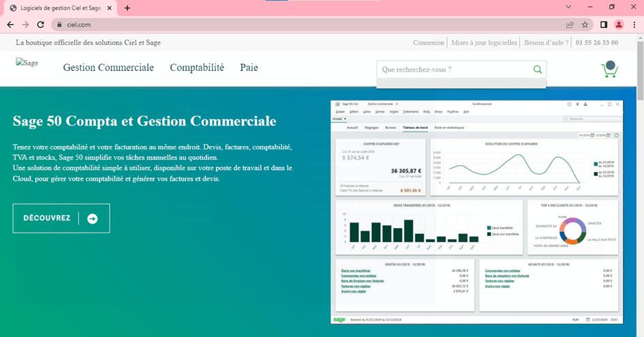Bookmark this page with star icon

click(585, 25)
